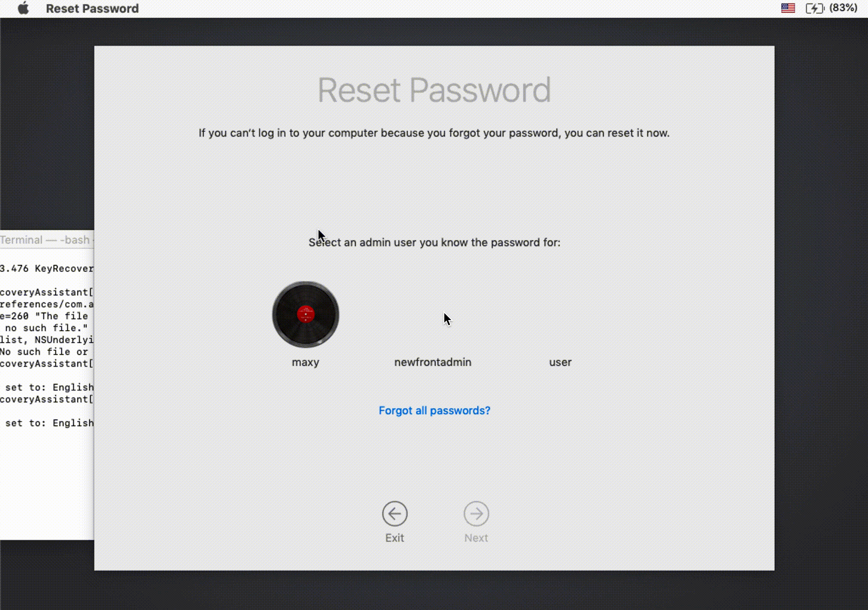Open the Reset Password menu bar item
Image resolution: width=868 pixels, height=610 pixels.
click(92, 9)
